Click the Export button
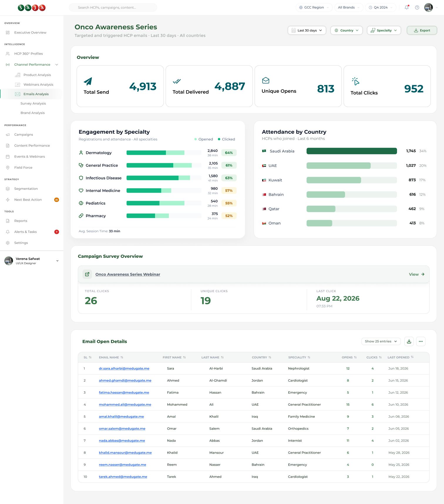 click(422, 30)
